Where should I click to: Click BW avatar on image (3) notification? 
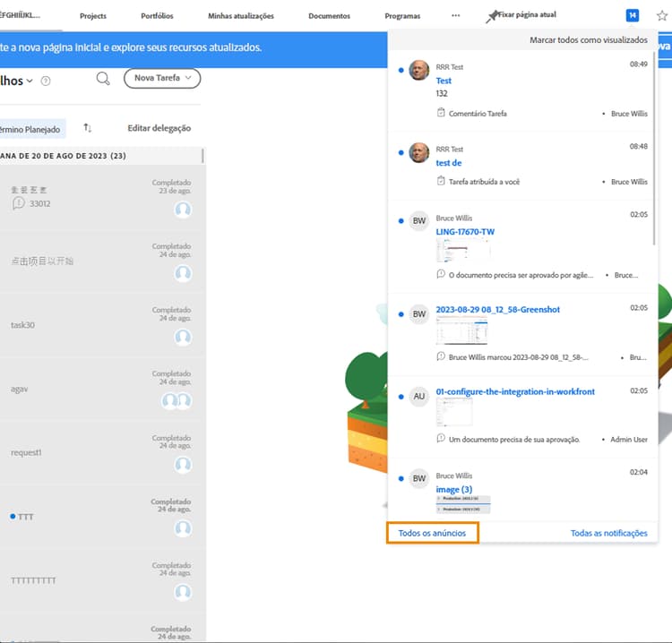[x=418, y=478]
